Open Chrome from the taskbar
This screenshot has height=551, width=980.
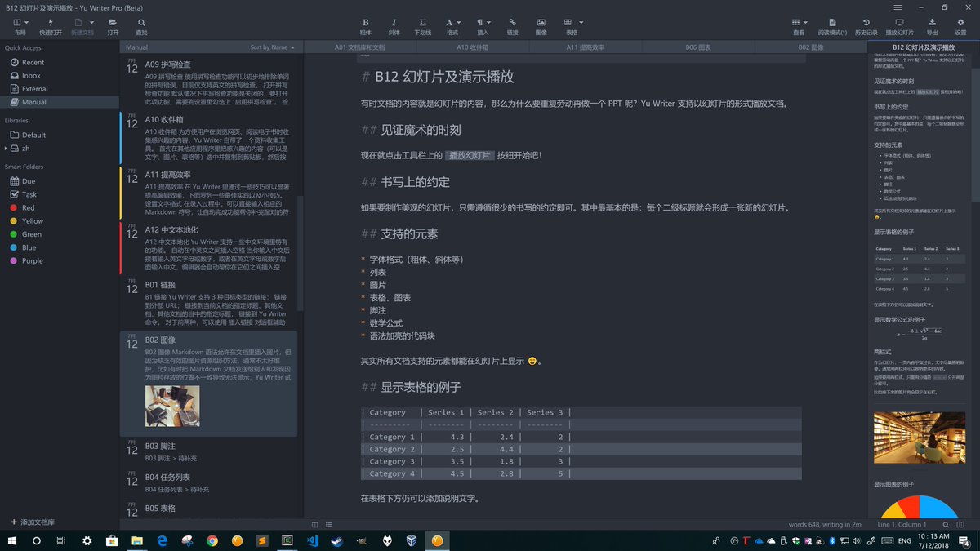coord(212,540)
